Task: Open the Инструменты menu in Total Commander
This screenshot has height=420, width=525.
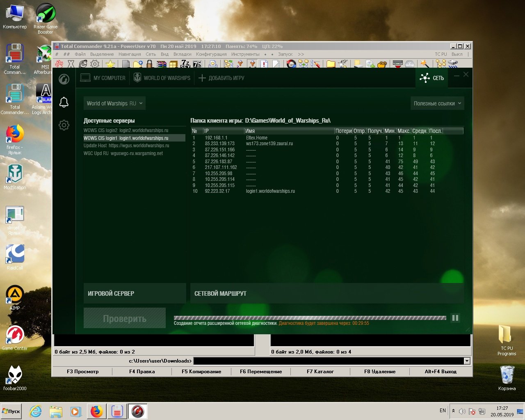Action: click(x=245, y=54)
